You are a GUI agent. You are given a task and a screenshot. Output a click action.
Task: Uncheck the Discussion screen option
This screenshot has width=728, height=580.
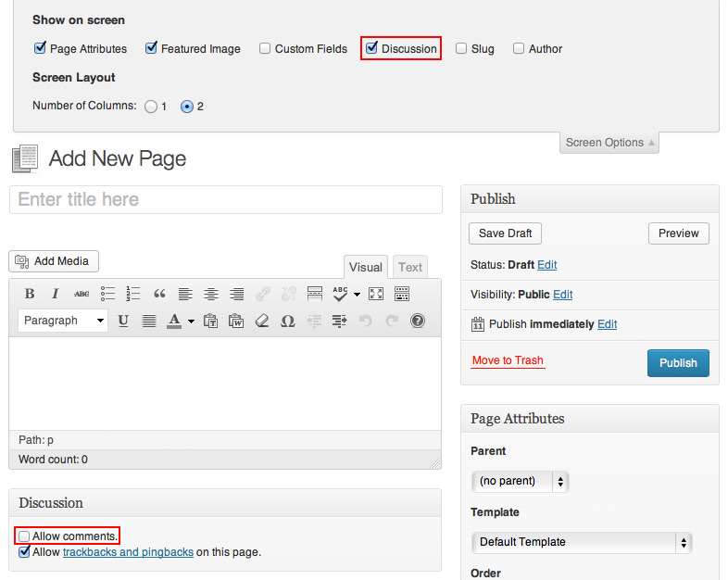(371, 48)
